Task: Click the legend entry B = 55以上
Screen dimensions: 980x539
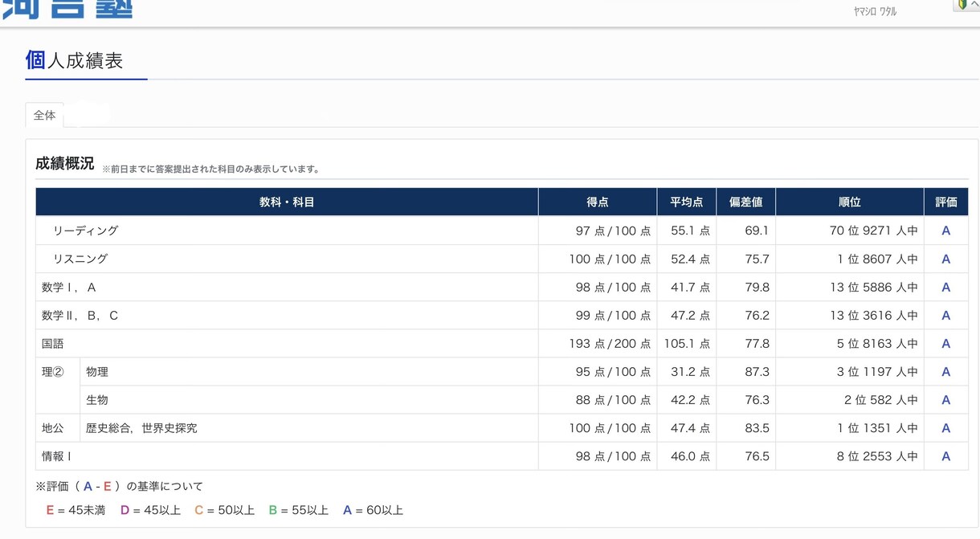Action: click(x=299, y=510)
